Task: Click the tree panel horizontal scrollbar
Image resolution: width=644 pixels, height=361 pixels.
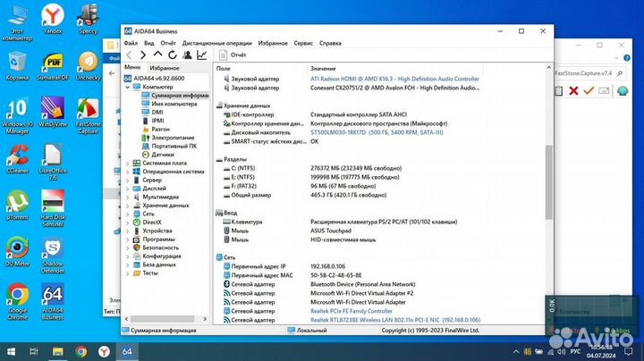Action: tap(162, 319)
